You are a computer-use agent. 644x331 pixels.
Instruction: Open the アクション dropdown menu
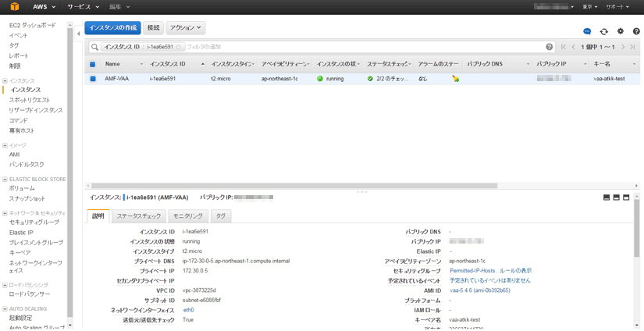coord(185,28)
